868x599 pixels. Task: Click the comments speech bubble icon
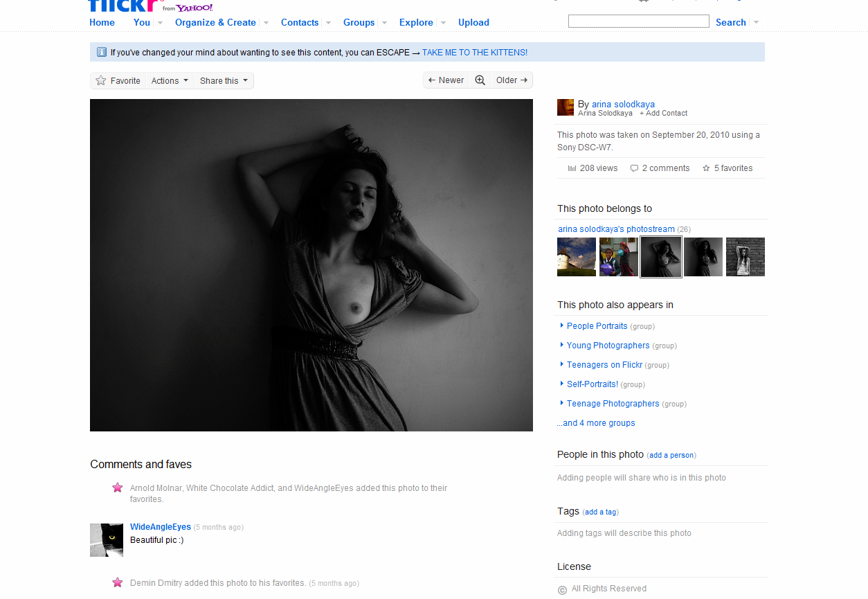tap(634, 168)
